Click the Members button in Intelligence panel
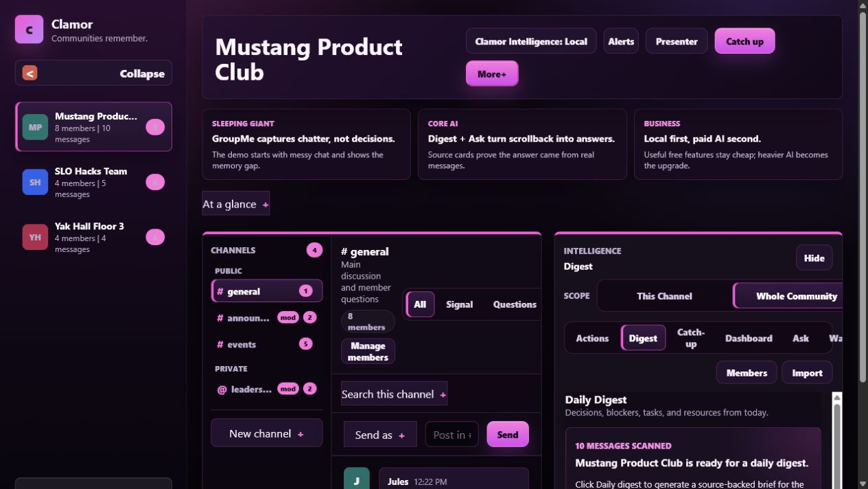Viewport: 868px width, 489px height. coord(747,372)
